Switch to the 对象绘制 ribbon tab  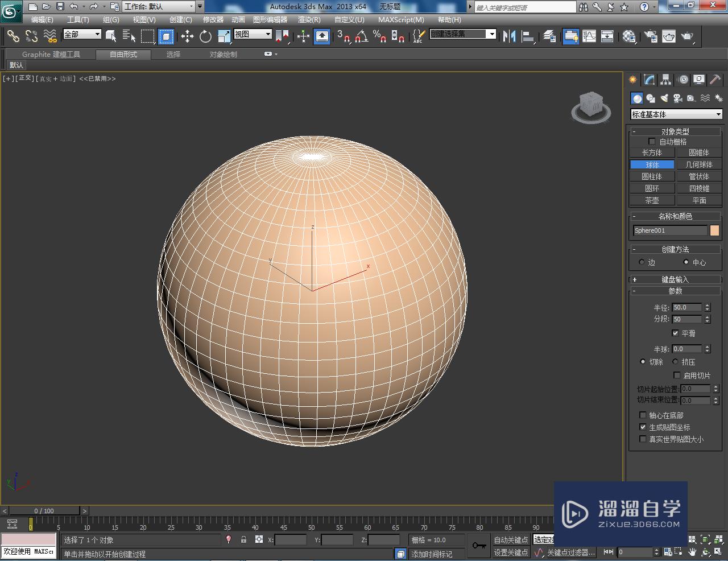pos(224,54)
